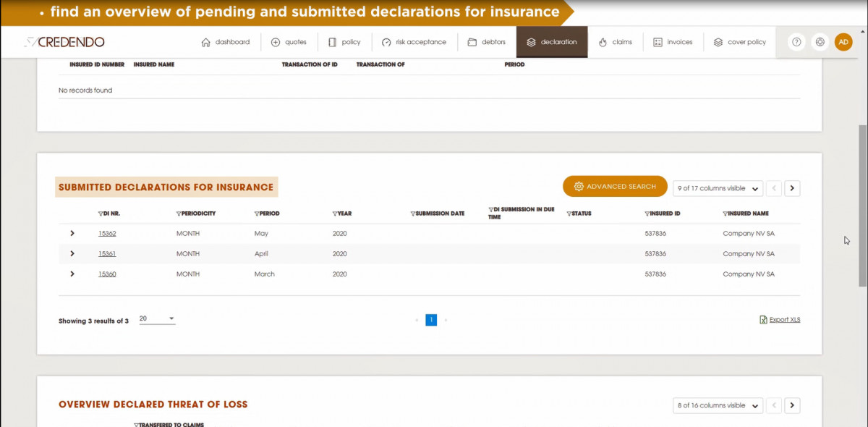The width and height of the screenshot is (868, 427).
Task: Go to previous page in pagination
Action: pos(417,320)
